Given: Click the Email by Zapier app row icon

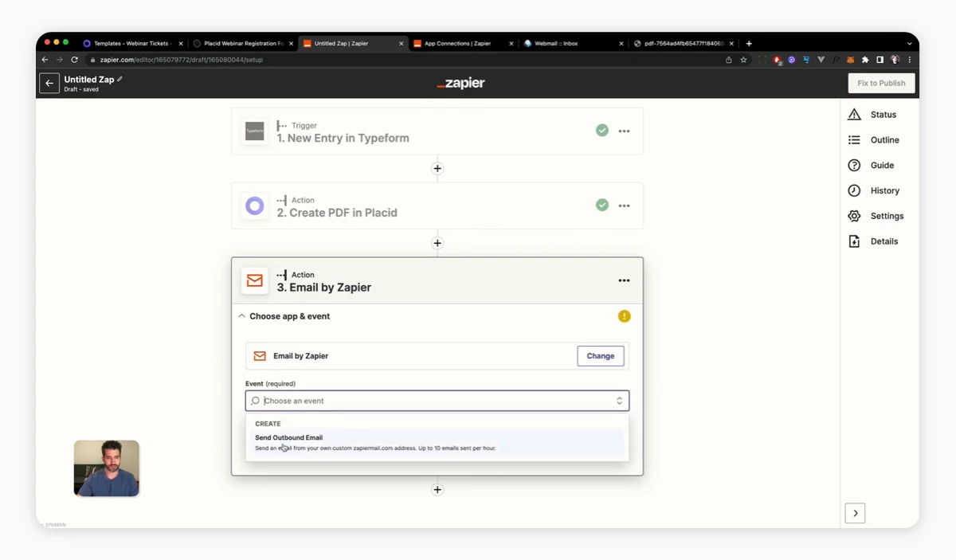Looking at the screenshot, I should pyautogui.click(x=260, y=356).
